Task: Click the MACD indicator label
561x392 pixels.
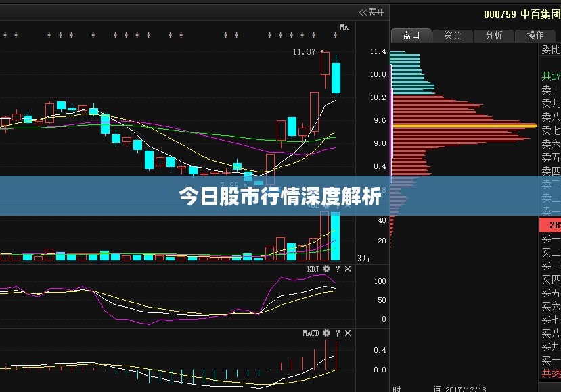Action: pyautogui.click(x=311, y=333)
